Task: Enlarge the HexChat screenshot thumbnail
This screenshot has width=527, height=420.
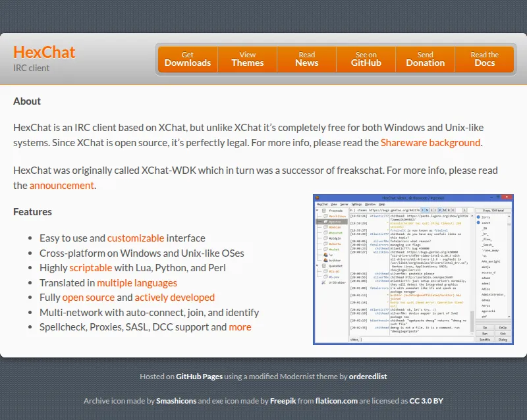Action: (x=413, y=269)
